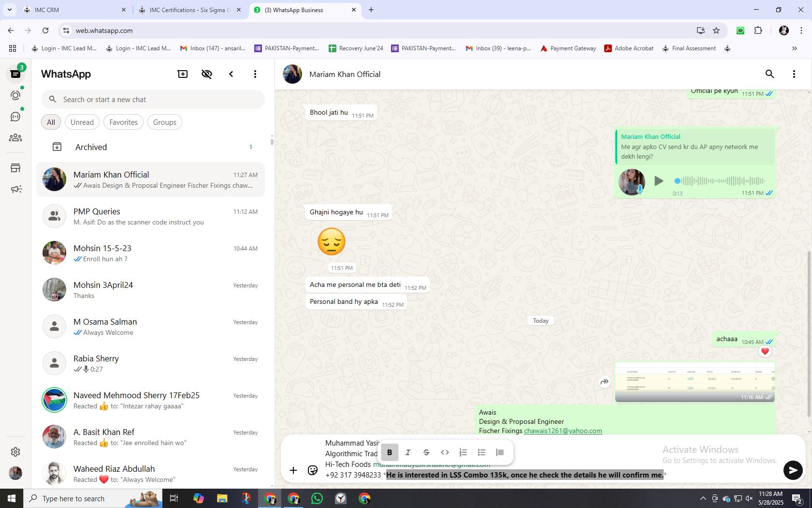
Task: Reload the WhatsApp web page
Action: pos(45,30)
